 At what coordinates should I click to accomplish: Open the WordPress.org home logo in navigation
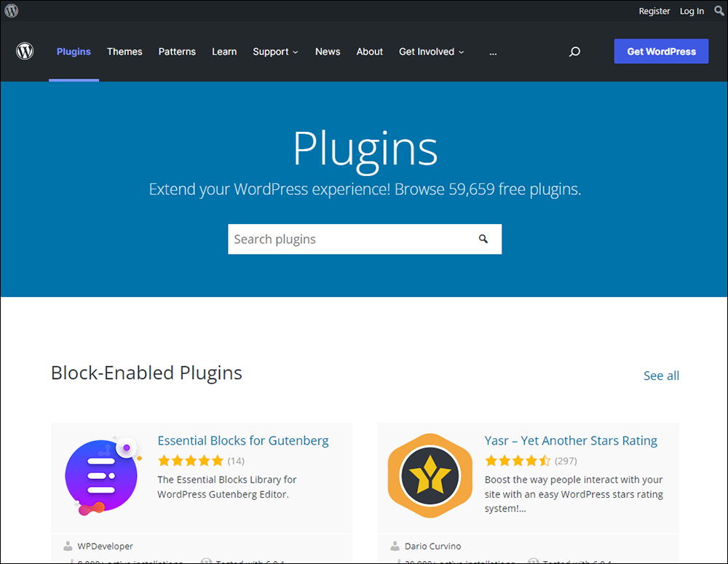click(25, 51)
